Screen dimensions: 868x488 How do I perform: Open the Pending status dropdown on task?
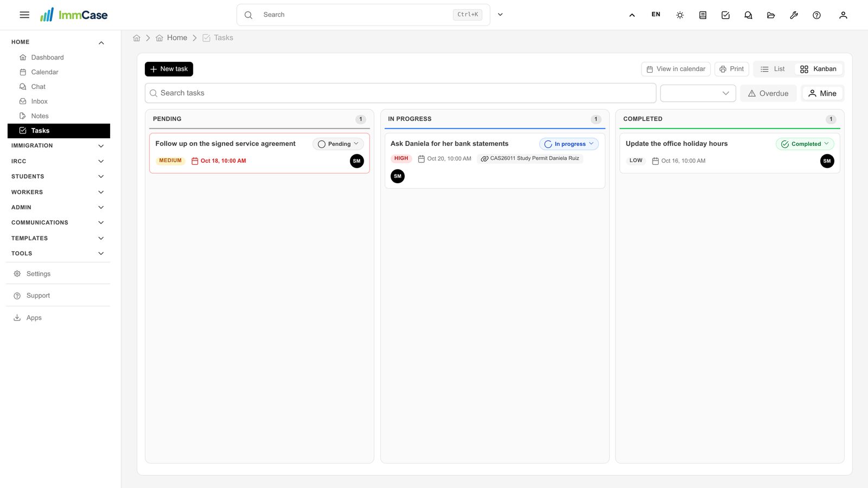tap(338, 144)
